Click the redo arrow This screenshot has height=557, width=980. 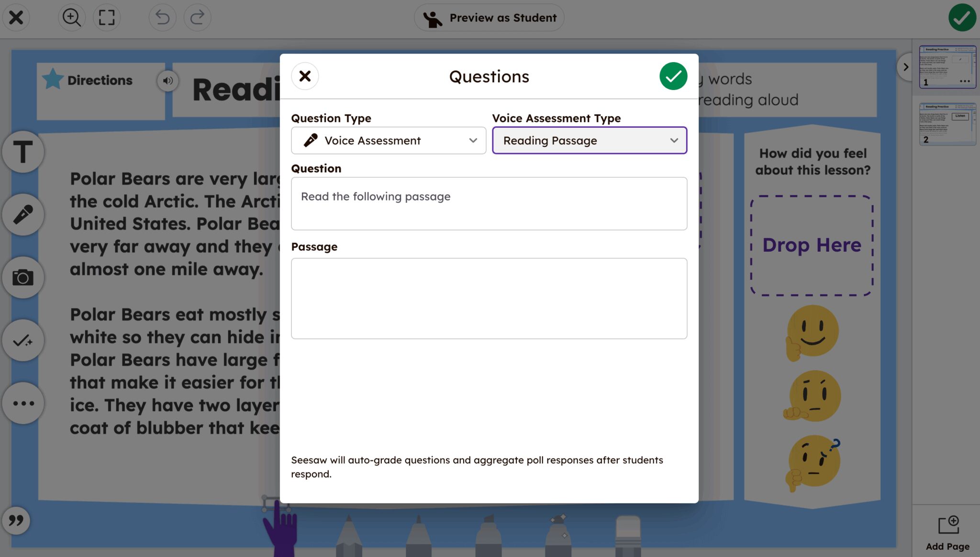(197, 17)
